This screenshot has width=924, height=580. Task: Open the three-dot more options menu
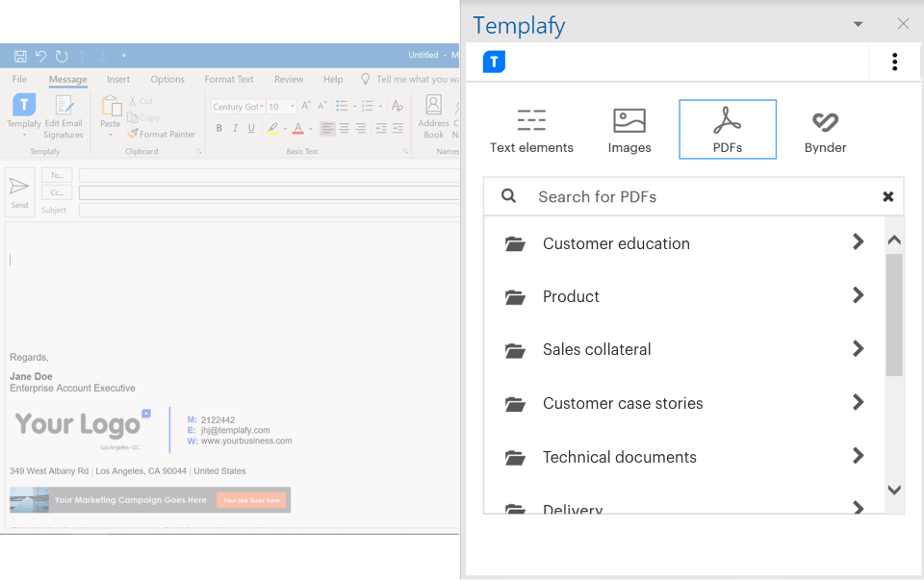[894, 62]
